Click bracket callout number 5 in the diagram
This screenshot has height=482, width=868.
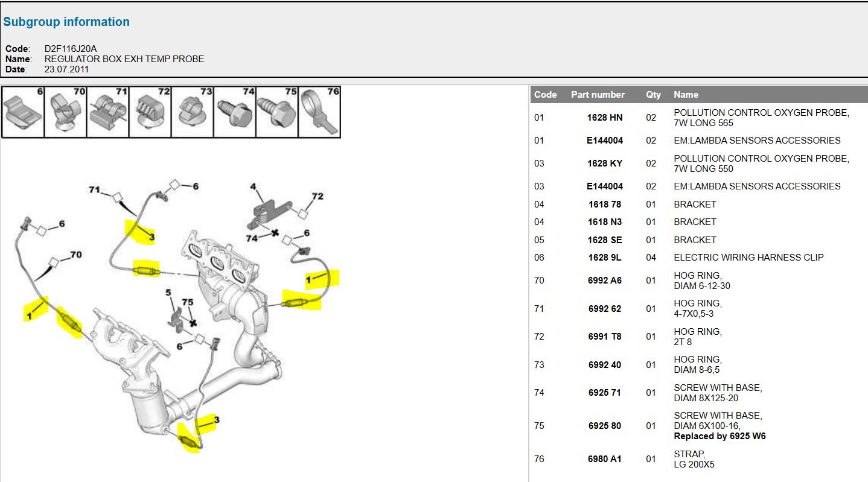[x=169, y=293]
